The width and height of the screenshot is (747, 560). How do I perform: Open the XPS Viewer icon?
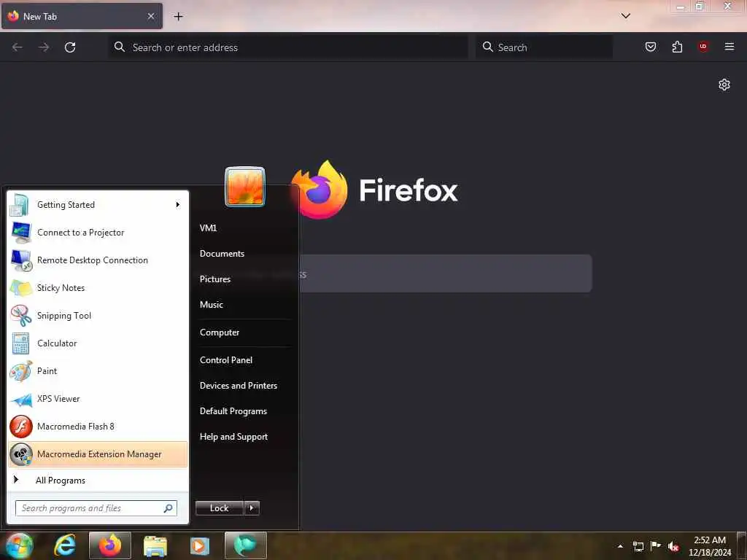coord(21,399)
